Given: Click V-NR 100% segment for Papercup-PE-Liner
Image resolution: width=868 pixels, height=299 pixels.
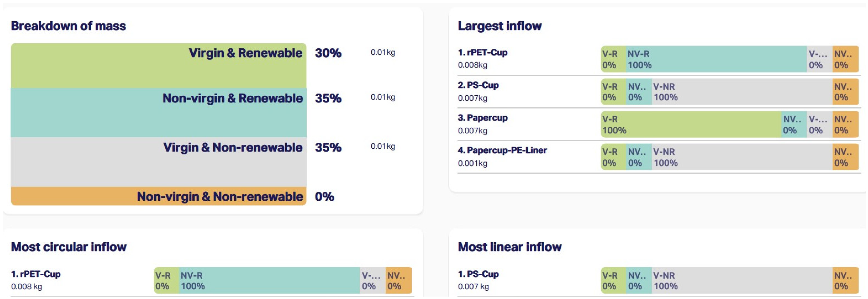Looking at the screenshot, I should pos(741,157).
